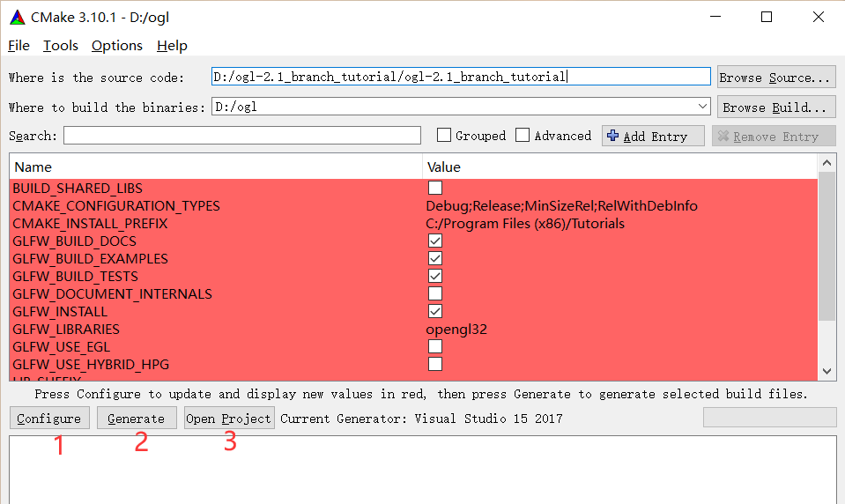The height and width of the screenshot is (504, 845).
Task: Check GLFW_USE_EGL checkbox
Action: (435, 346)
